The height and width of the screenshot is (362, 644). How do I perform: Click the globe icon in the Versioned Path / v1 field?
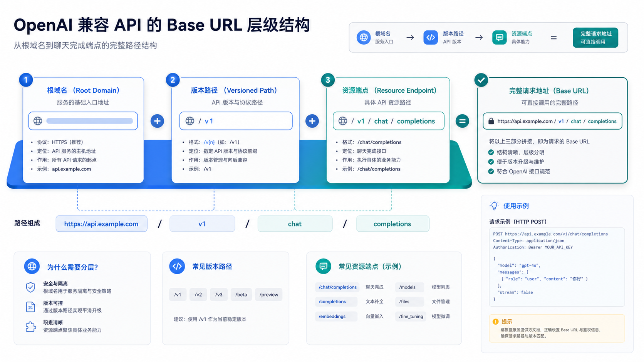190,121
